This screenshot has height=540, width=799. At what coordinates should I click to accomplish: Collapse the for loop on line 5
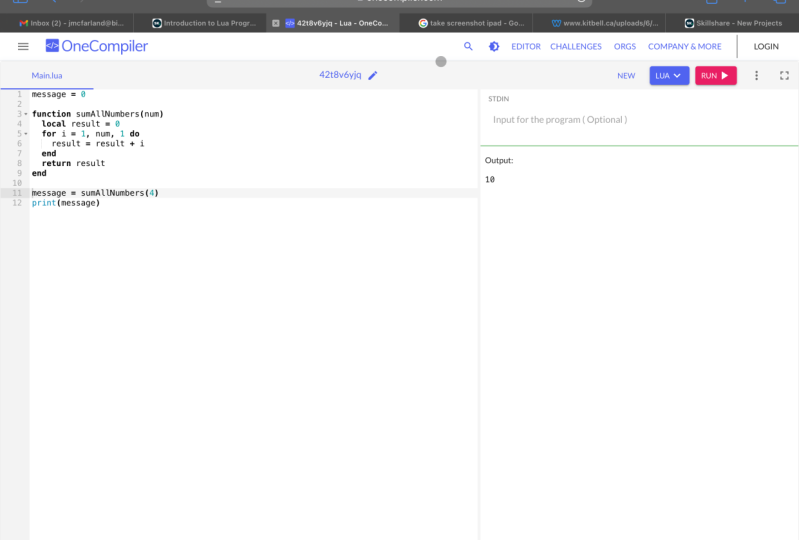coord(26,133)
